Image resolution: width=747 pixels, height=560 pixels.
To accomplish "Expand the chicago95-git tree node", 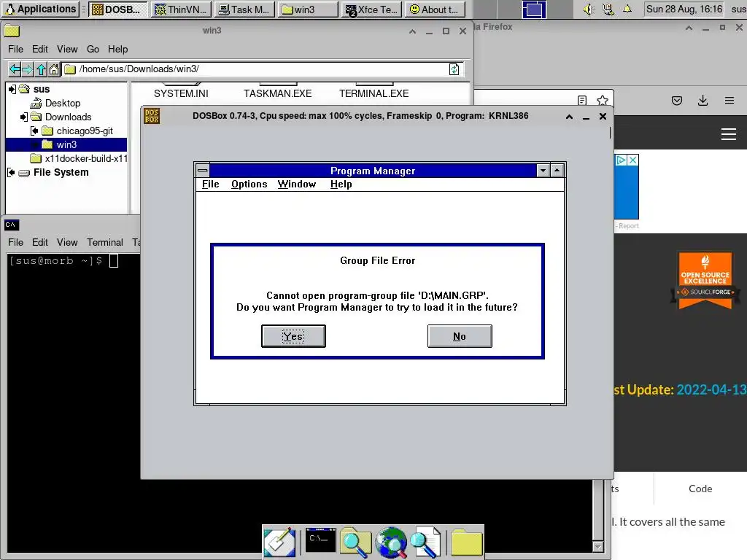I will (34, 131).
